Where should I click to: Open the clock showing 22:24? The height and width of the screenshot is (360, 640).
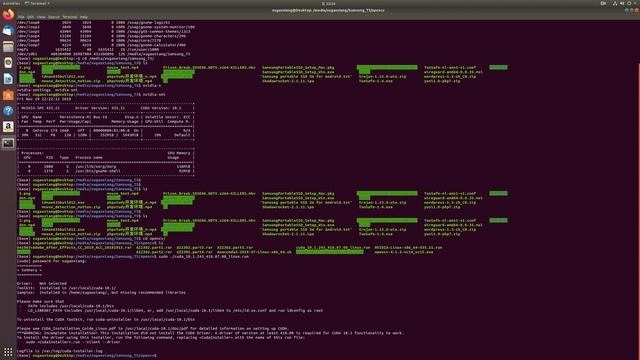[328, 3]
